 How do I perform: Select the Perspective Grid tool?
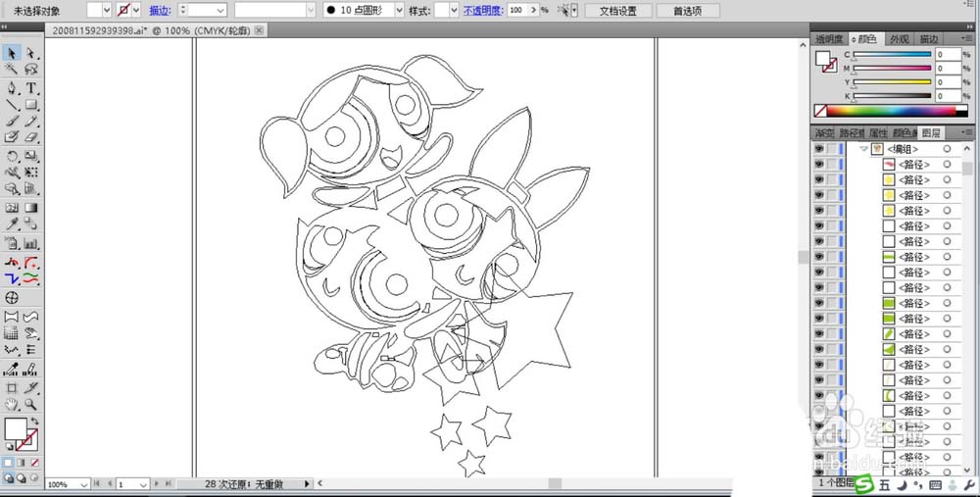pyautogui.click(x=30, y=188)
